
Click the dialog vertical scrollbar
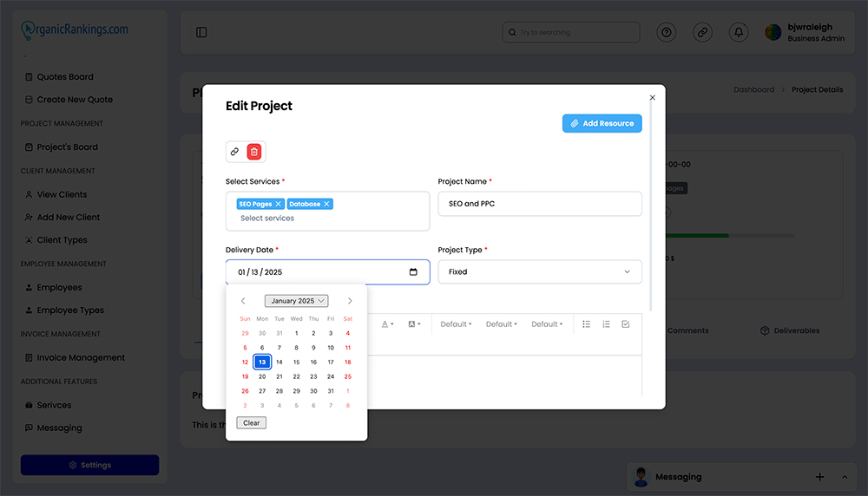pos(651,207)
